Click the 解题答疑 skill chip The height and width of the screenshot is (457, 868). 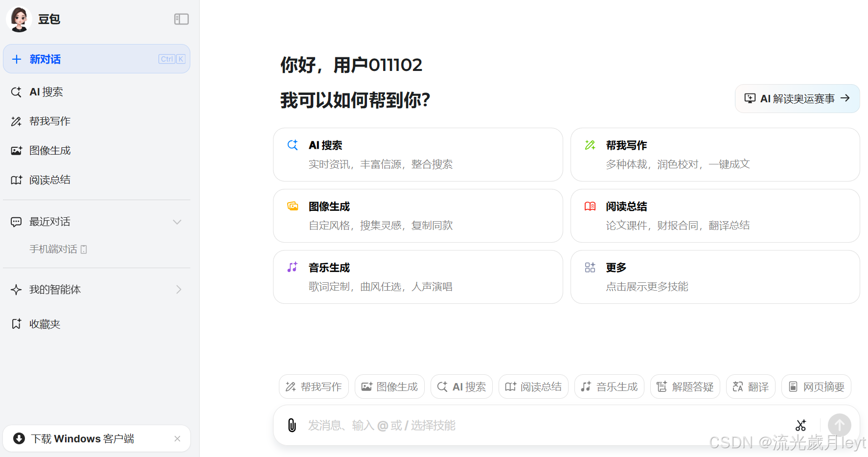coord(685,387)
